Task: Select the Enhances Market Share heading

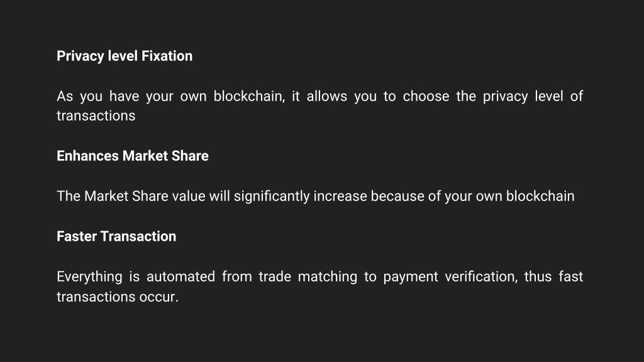Action: click(x=133, y=156)
